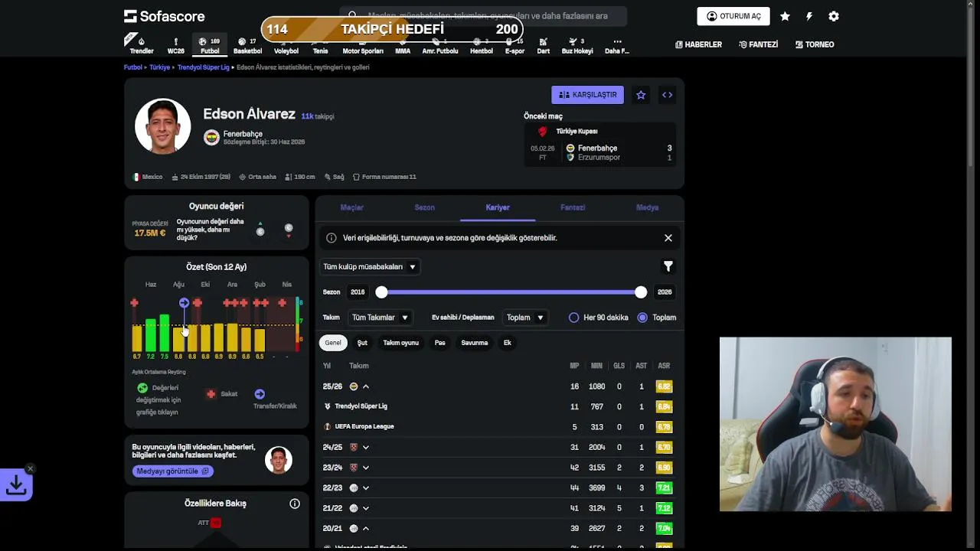Screen dimensions: 980x551
Task: Open the Daha Fazla three-dots menu
Action: tap(617, 45)
